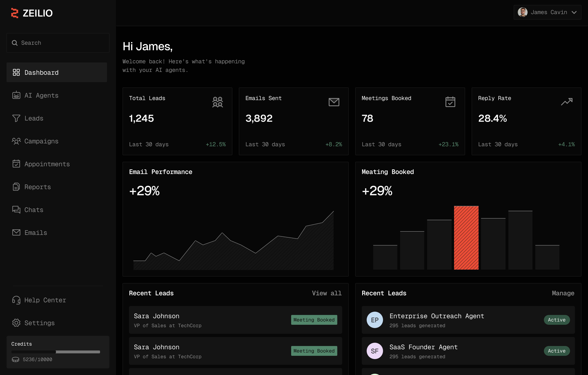
Task: Click the Reply Rate trend arrow icon
Action: pos(567,102)
